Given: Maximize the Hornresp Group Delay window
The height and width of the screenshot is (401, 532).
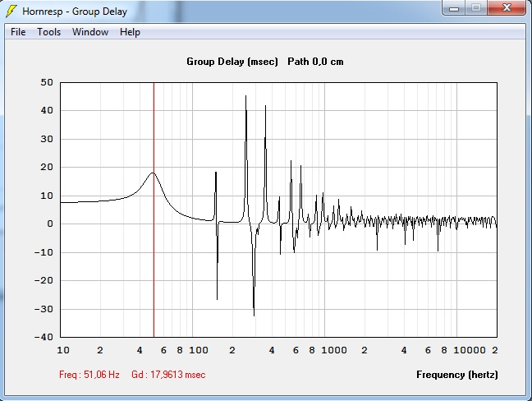Looking at the screenshot, I should tap(476, 8).
